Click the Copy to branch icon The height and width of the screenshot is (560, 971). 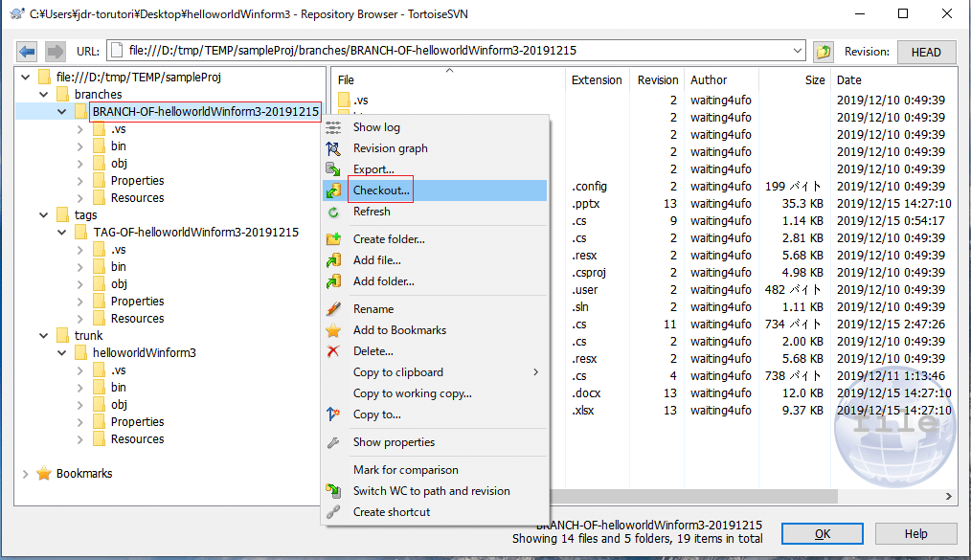[x=333, y=414]
